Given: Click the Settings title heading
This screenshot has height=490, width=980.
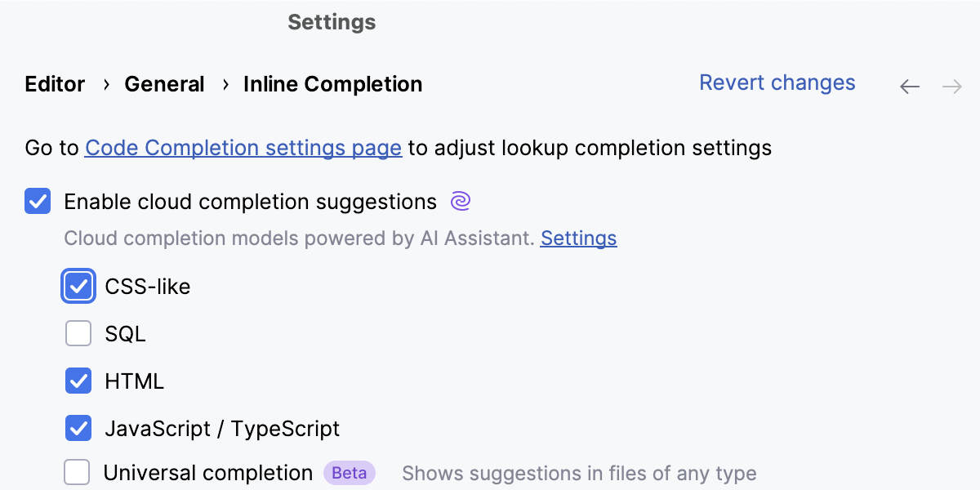Looking at the screenshot, I should point(331,22).
